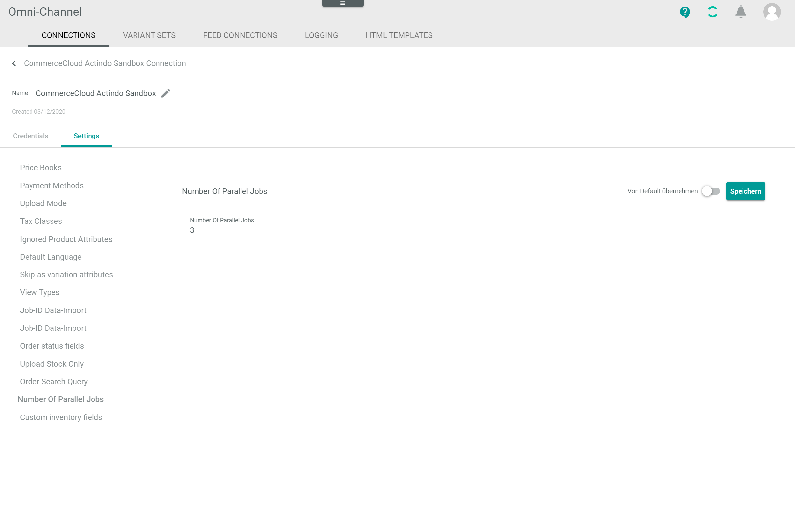Screen dimensions: 795x532
Task: Open Payment Methods setting
Action: pyautogui.click(x=52, y=185)
